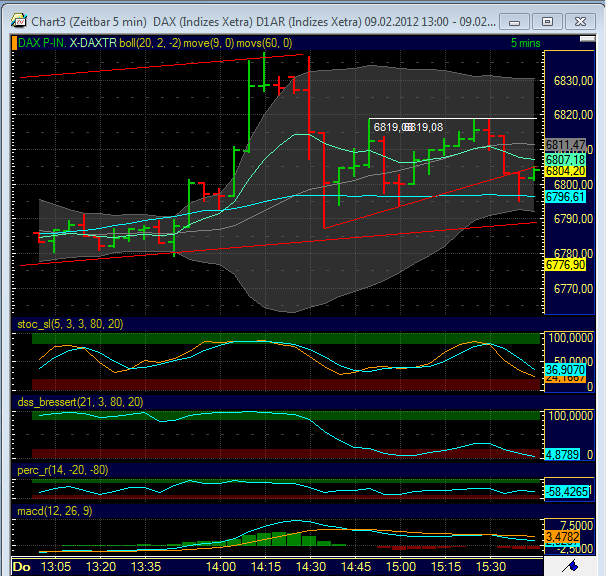Image resolution: width=606 pixels, height=576 pixels.
Task: Select the DAX P-IN. instrument label
Action: [43, 43]
